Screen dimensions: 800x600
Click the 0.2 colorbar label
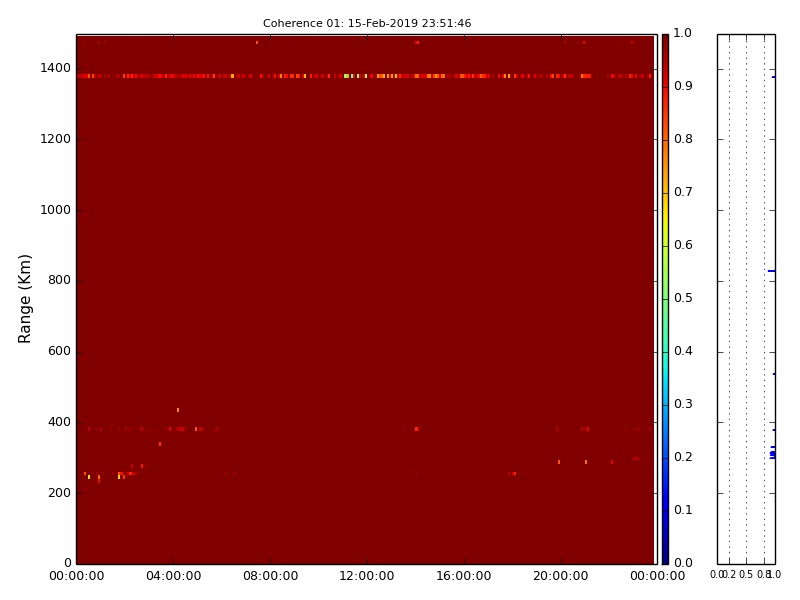click(x=683, y=457)
